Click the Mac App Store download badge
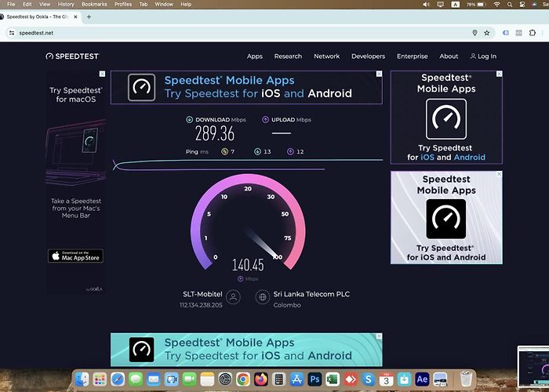This screenshot has height=392, width=549. pos(75,256)
